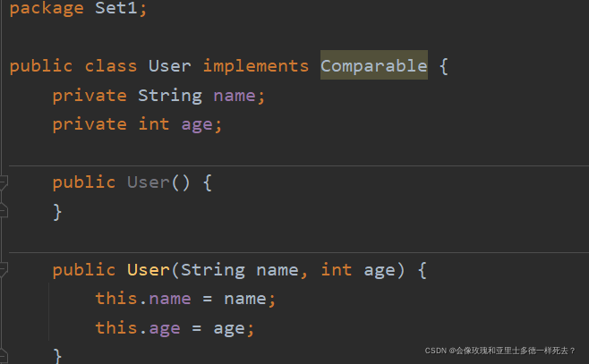This screenshot has height=364, width=589.
Task: Click the public keyword before class
Action: pos(41,66)
